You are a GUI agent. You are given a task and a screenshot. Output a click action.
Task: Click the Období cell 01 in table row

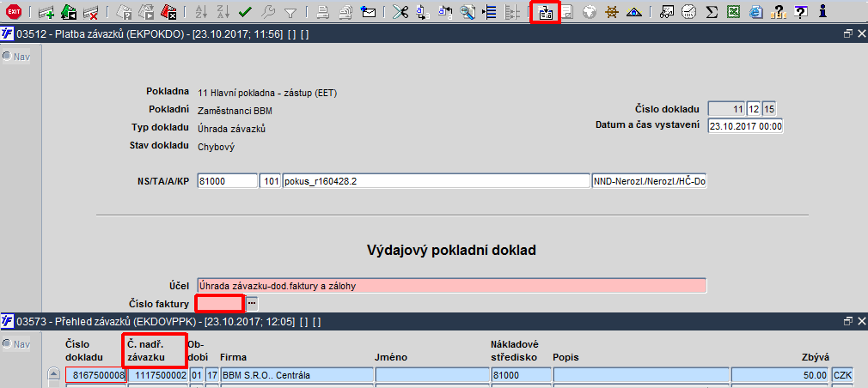(x=196, y=375)
